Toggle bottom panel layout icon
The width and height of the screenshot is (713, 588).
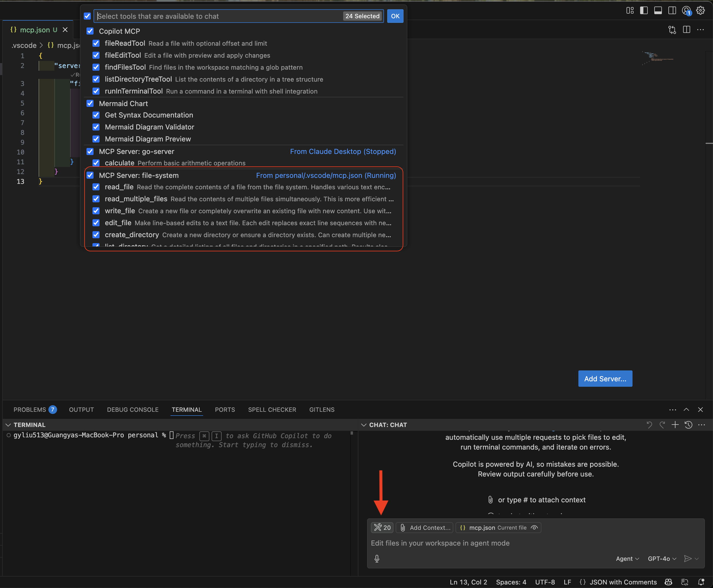(x=658, y=11)
